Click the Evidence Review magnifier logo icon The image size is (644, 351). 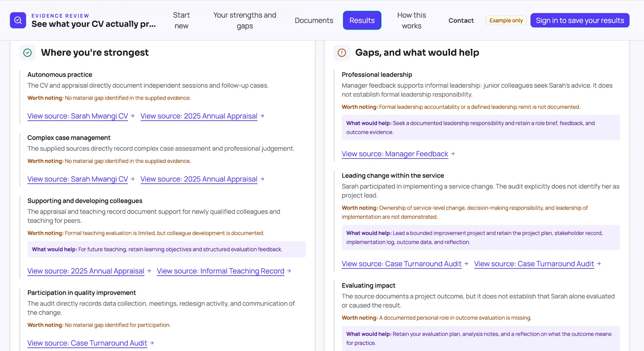click(x=18, y=20)
